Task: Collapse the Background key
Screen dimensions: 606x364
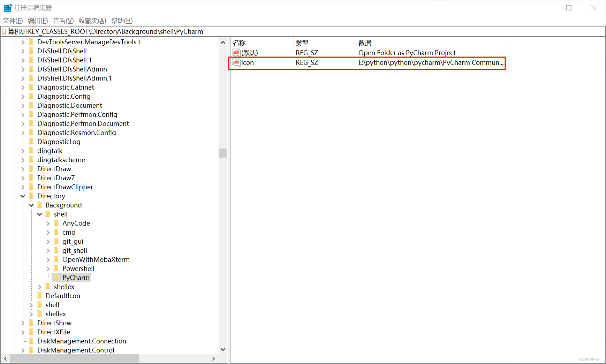Action: pos(31,205)
